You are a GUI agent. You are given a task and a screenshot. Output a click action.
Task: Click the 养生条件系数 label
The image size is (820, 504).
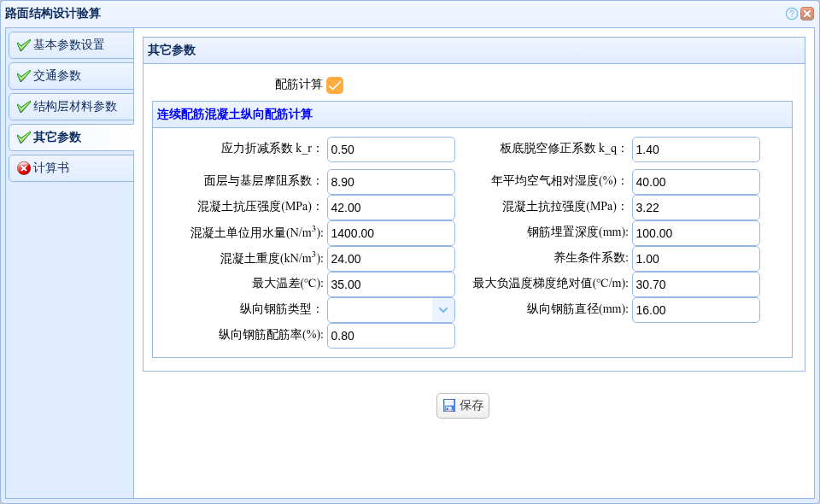[591, 258]
